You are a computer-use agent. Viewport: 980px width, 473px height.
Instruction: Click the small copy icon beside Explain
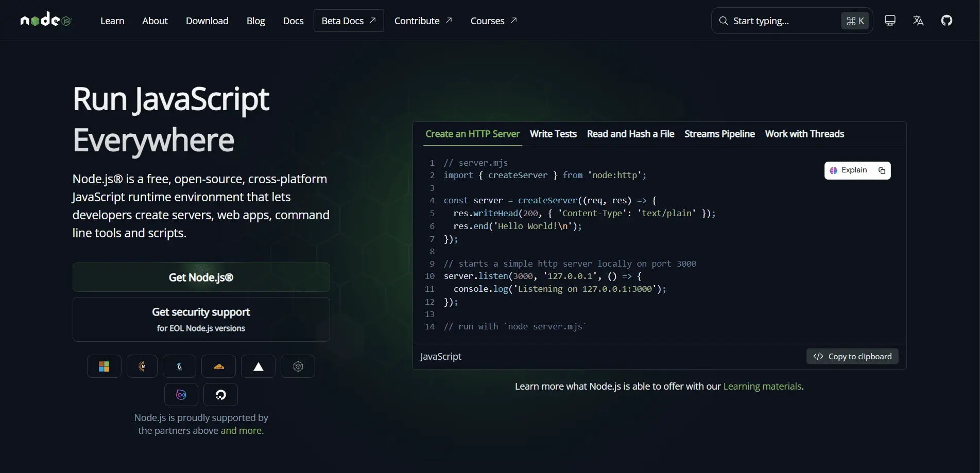click(x=882, y=170)
